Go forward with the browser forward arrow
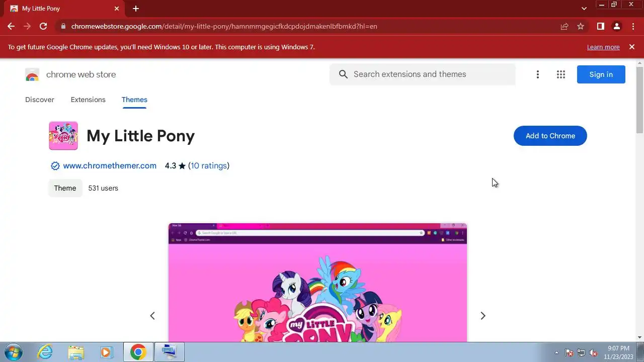Image resolution: width=644 pixels, height=362 pixels. click(27, 26)
